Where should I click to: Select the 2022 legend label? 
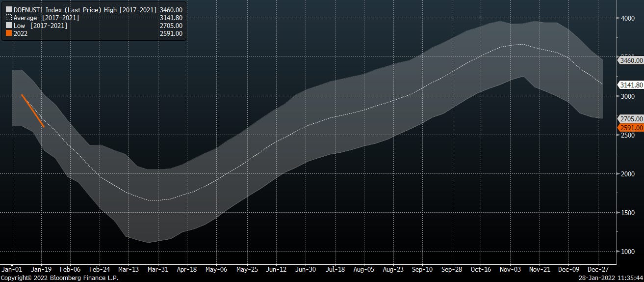pyautogui.click(x=21, y=33)
